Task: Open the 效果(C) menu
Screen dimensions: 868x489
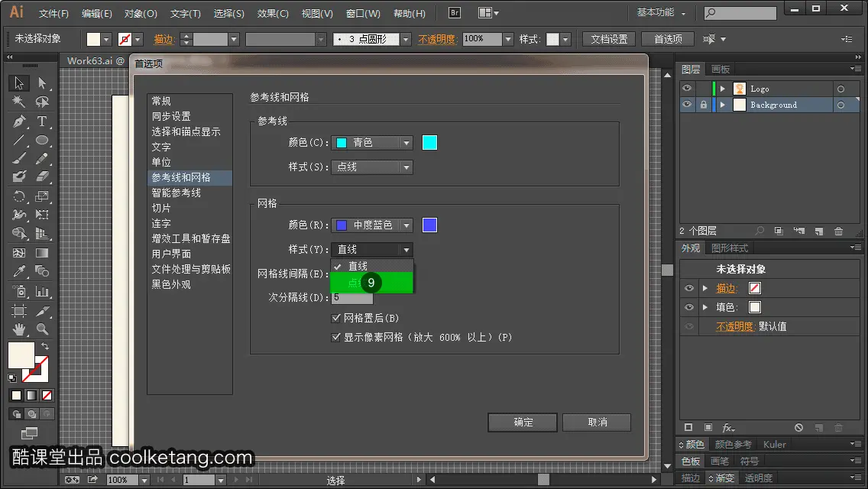Action: 273,13
